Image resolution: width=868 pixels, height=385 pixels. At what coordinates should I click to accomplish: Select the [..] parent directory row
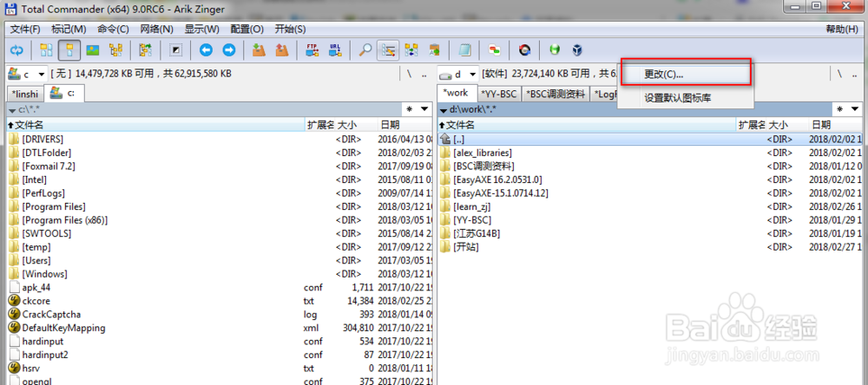pyautogui.click(x=650, y=139)
